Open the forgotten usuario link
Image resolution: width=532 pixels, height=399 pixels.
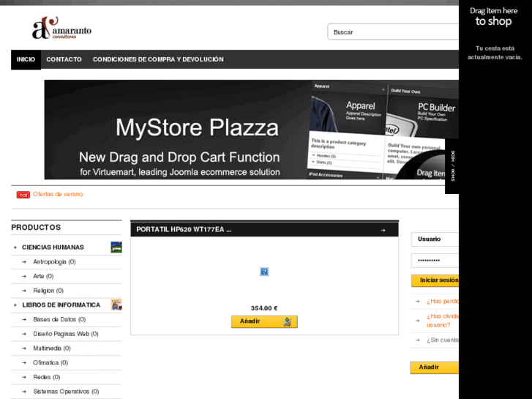coord(443,321)
